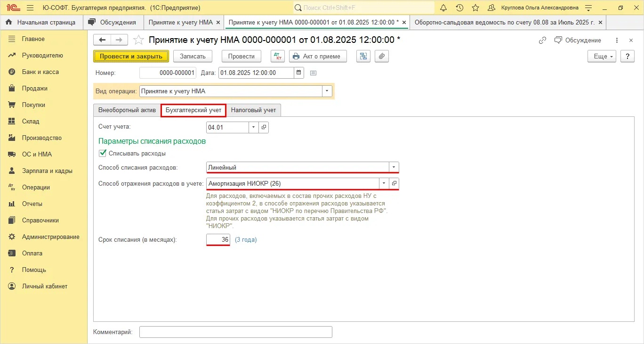Expand Способ списания расходов dropdown

(394, 167)
